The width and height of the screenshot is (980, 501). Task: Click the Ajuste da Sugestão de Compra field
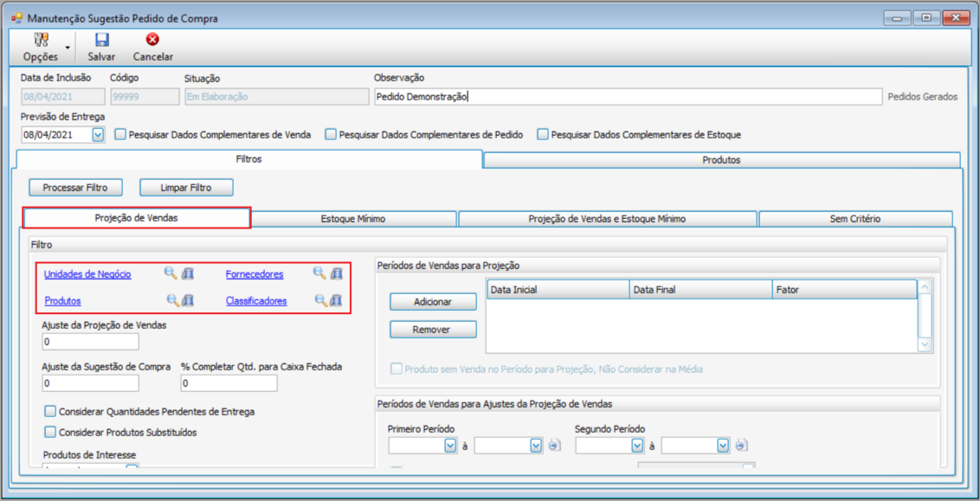tap(90, 383)
